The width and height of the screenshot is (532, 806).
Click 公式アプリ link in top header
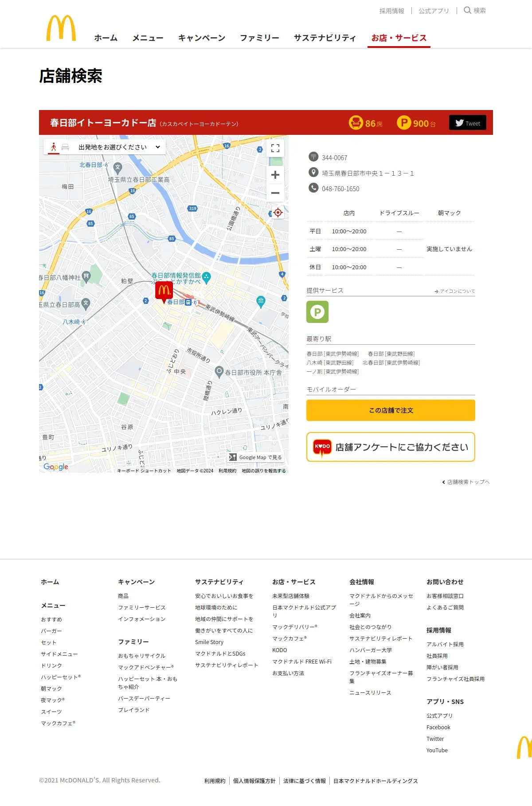click(x=434, y=11)
